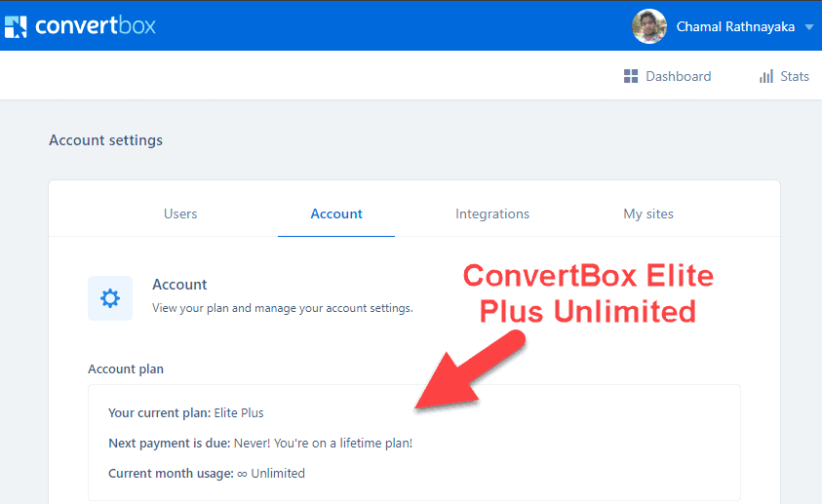Click the Account section title text
Image resolution: width=822 pixels, height=504 pixels.
click(x=179, y=285)
